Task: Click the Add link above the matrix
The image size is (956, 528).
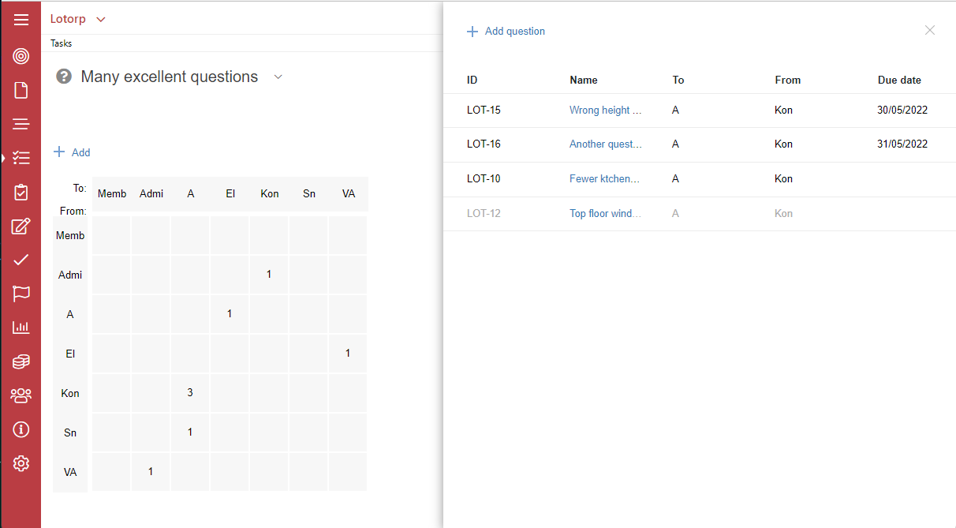Action: (72, 152)
